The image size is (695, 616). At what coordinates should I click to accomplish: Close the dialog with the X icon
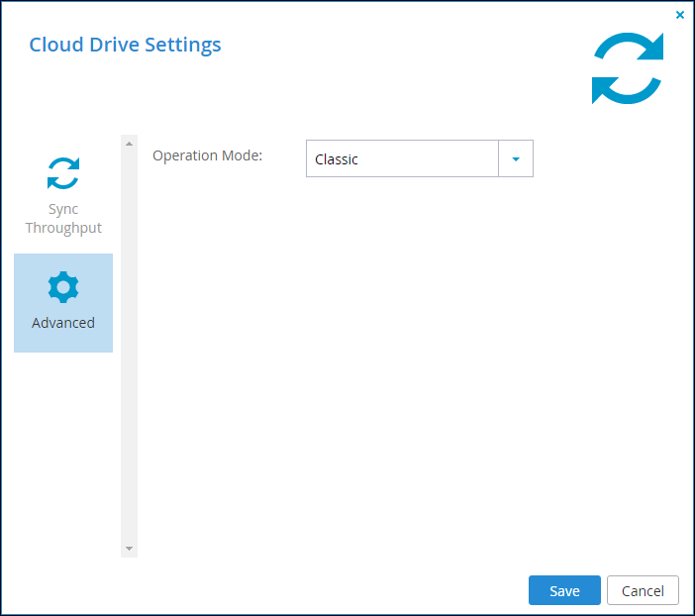point(679,15)
